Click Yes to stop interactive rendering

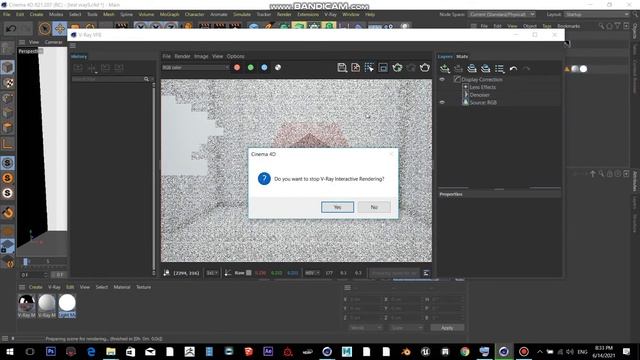point(337,207)
